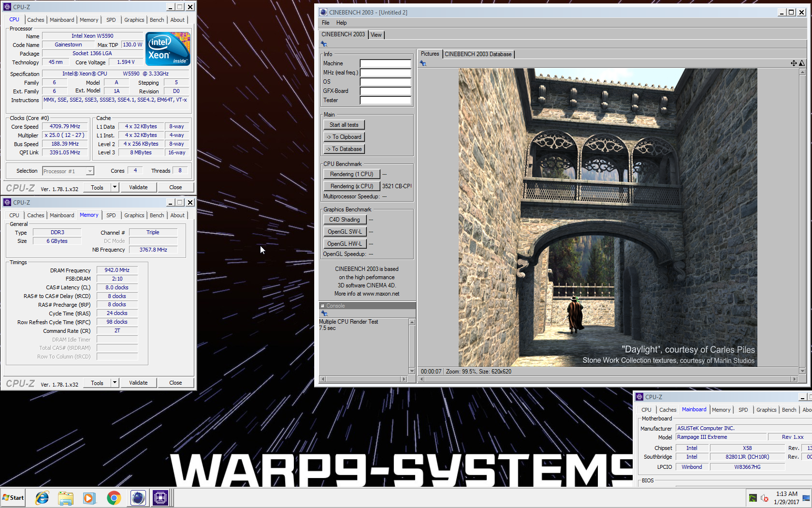812x508 pixels.
Task: Click the top CPU-Z window title icon
Action: pyautogui.click(x=7, y=7)
